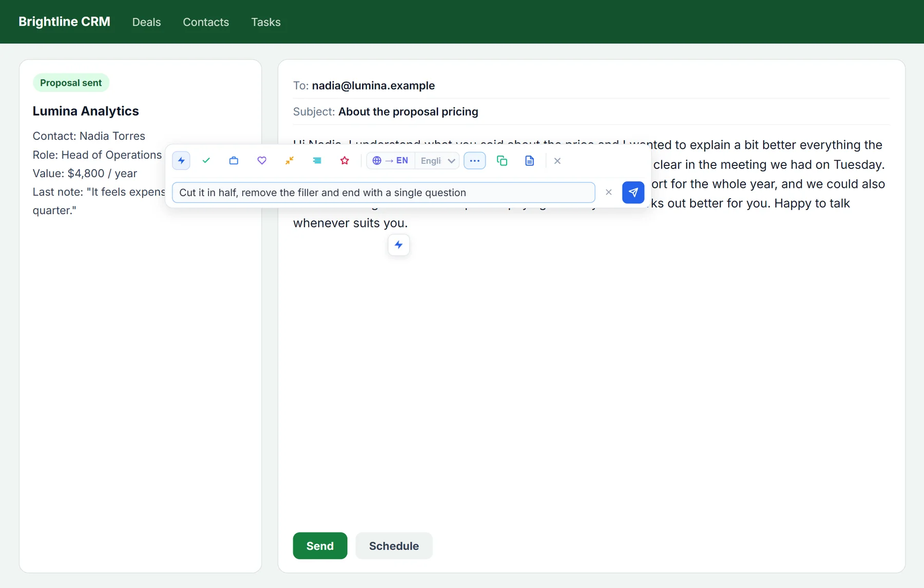Viewport: 924px width, 588px height.
Task: Click the teal text lines icon
Action: (x=317, y=161)
